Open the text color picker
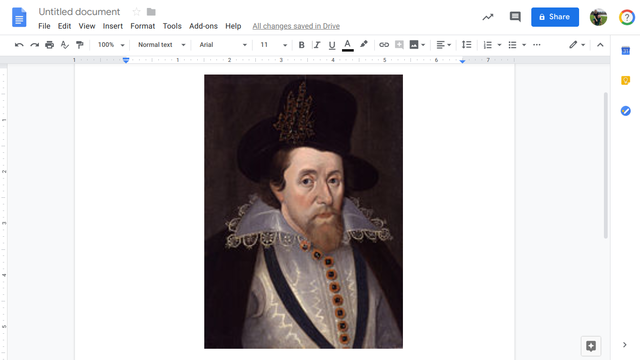The height and width of the screenshot is (360, 640). click(x=347, y=45)
